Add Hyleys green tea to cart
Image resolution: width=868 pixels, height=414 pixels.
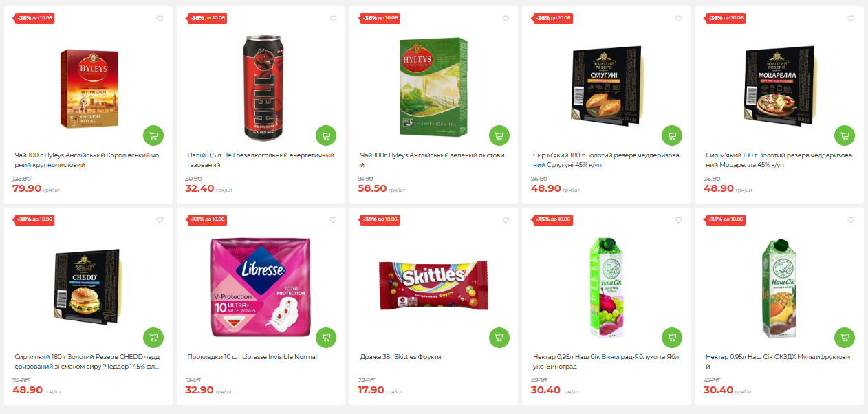click(499, 135)
